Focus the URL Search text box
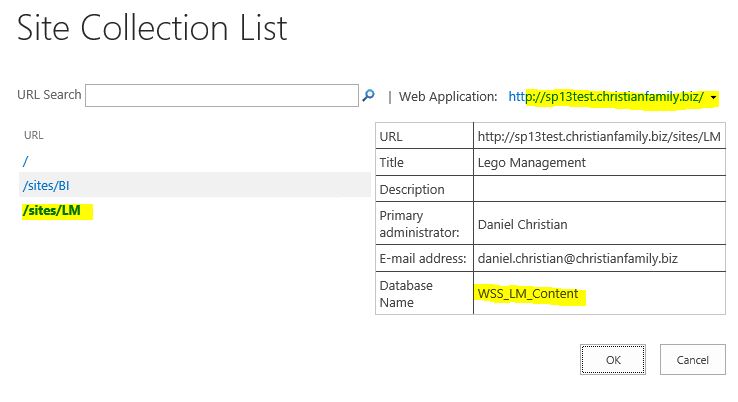This screenshot has width=738, height=402. (x=222, y=96)
